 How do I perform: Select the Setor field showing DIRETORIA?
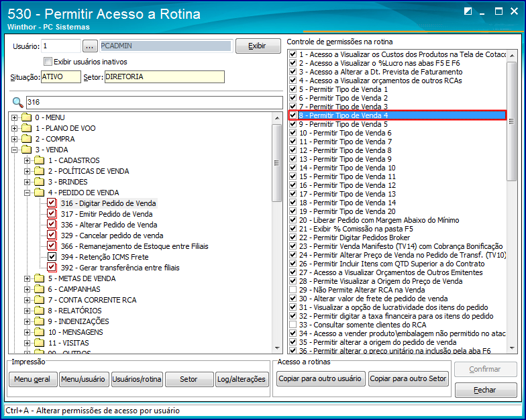pos(164,76)
